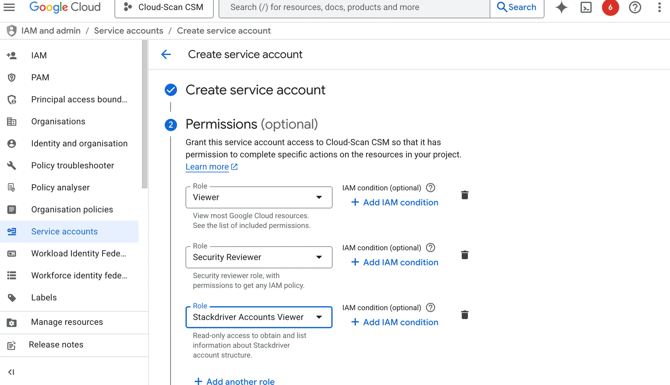Activate Cloud Shell terminal icon

tap(586, 7)
